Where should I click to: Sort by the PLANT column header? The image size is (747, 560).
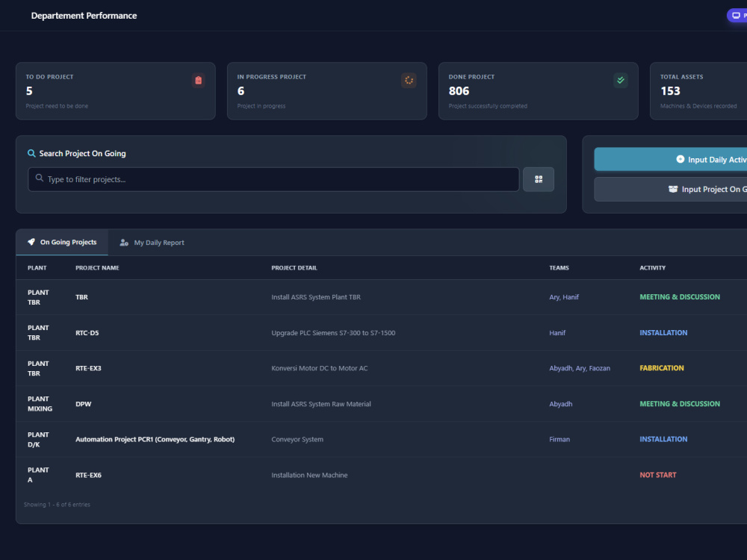(x=37, y=267)
